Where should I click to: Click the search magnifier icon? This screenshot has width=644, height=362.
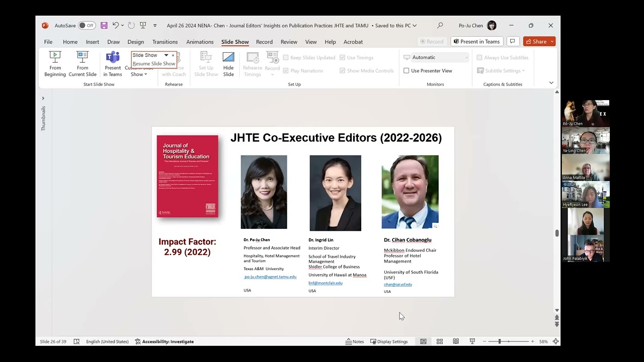pyautogui.click(x=440, y=25)
